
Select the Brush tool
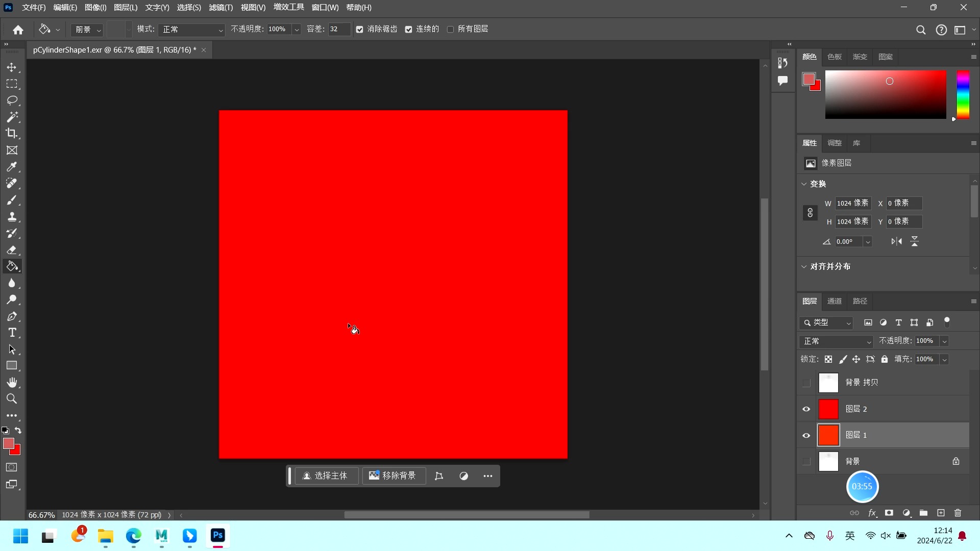click(12, 200)
